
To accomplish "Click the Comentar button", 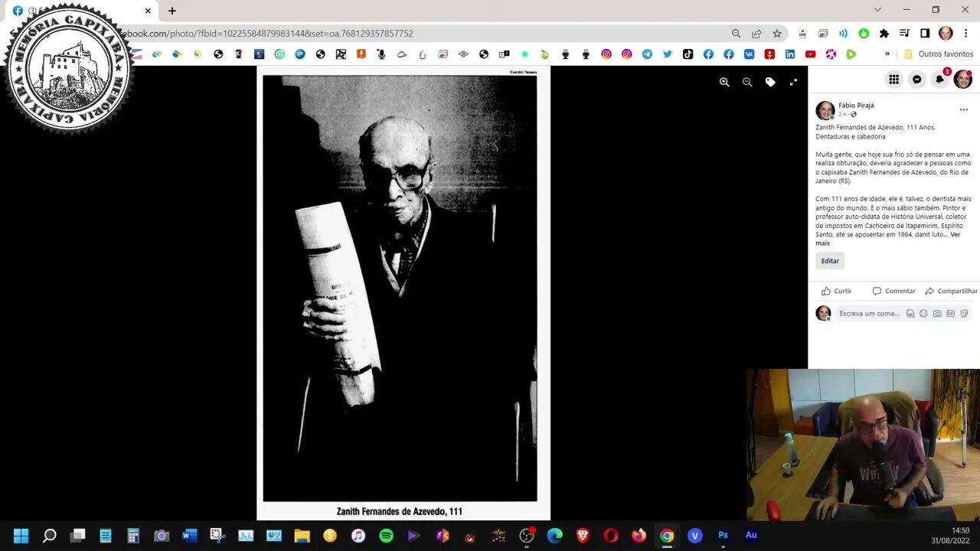I will [893, 291].
